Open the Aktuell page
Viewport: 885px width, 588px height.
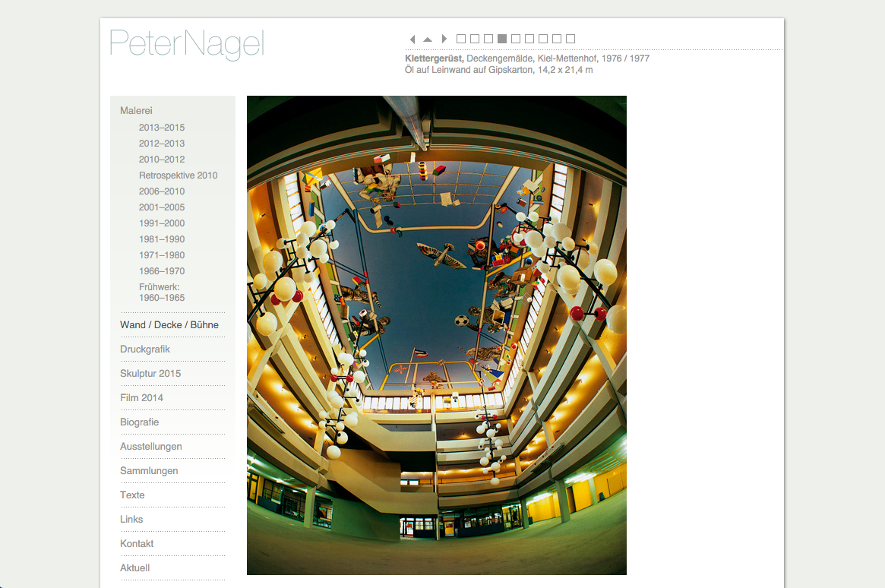click(135, 567)
